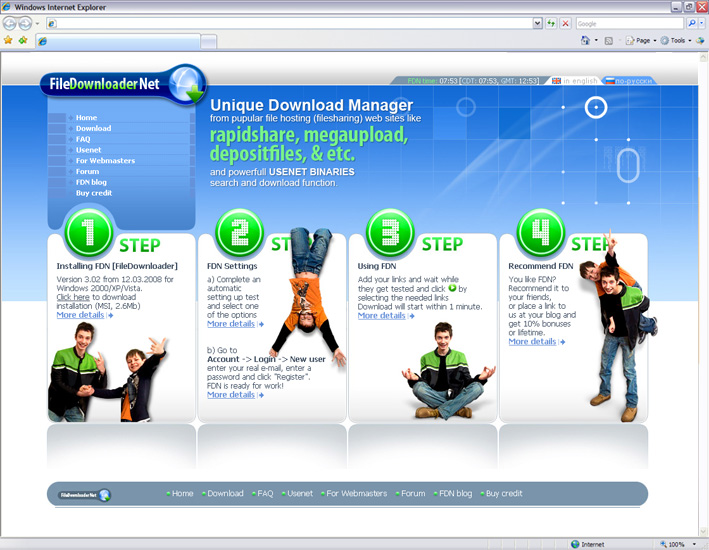Click the 'Click here' download link
The image size is (709, 550).
(x=73, y=297)
